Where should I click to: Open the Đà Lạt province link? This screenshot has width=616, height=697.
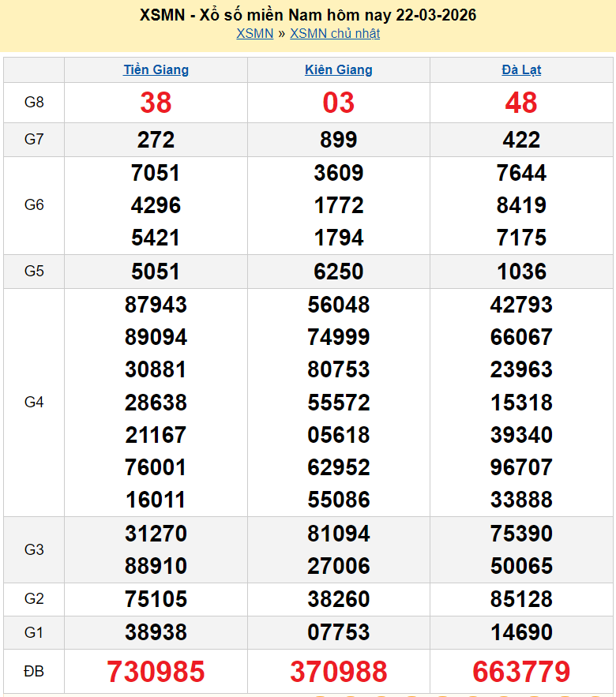click(521, 69)
